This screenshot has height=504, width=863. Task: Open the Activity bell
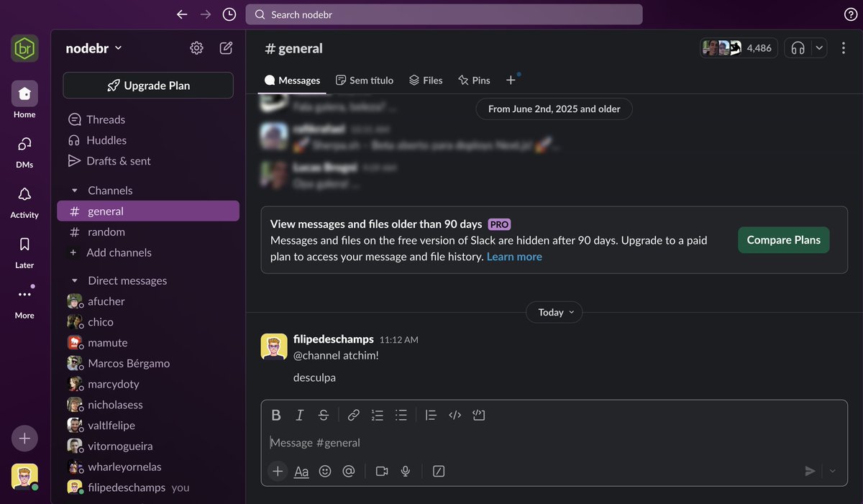[24, 201]
